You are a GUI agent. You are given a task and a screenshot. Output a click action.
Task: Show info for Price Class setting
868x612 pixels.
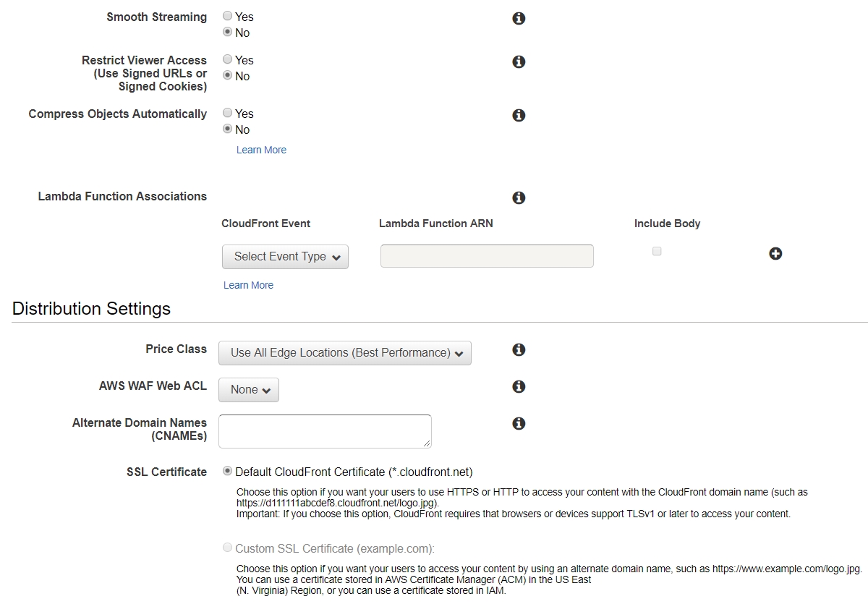click(x=519, y=350)
